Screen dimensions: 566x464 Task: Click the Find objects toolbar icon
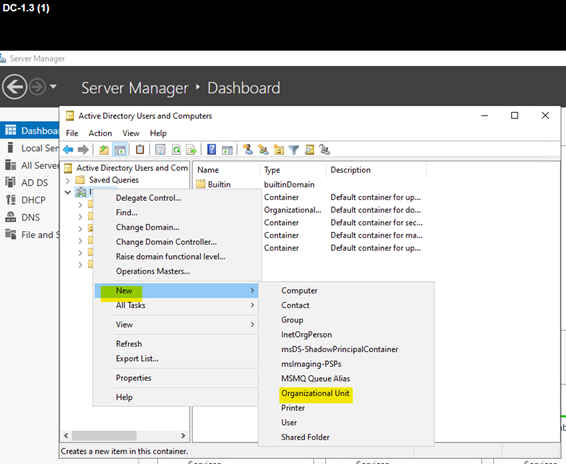tap(309, 149)
